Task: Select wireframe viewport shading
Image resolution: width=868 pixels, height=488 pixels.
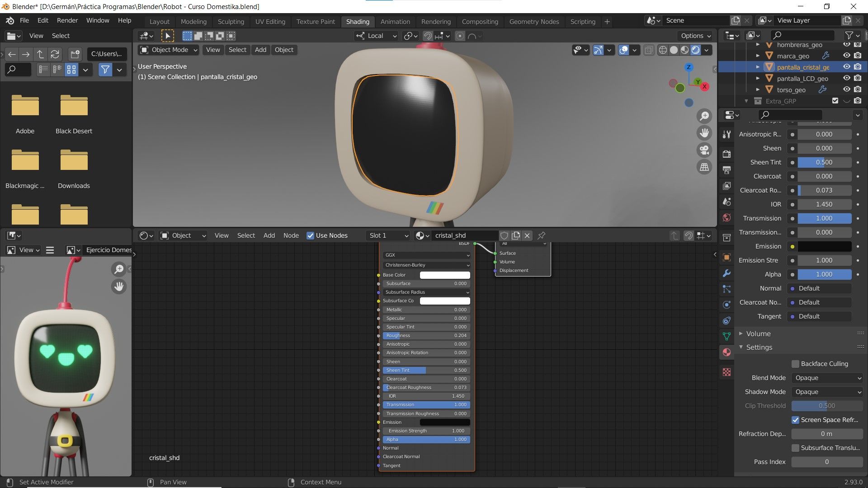Action: tap(663, 50)
